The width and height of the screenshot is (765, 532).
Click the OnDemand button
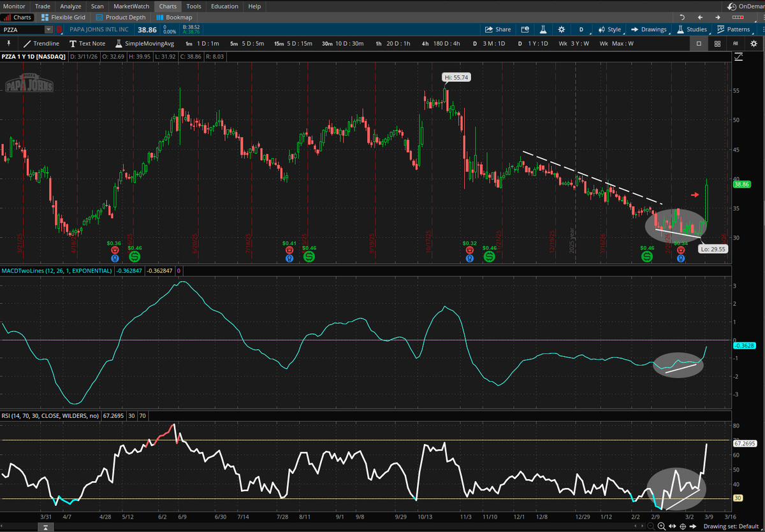point(747,6)
